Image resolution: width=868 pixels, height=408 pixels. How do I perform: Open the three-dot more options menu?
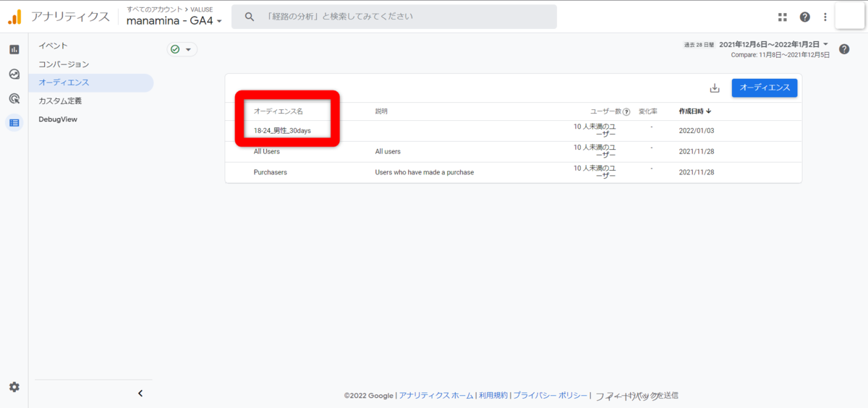coord(825,17)
